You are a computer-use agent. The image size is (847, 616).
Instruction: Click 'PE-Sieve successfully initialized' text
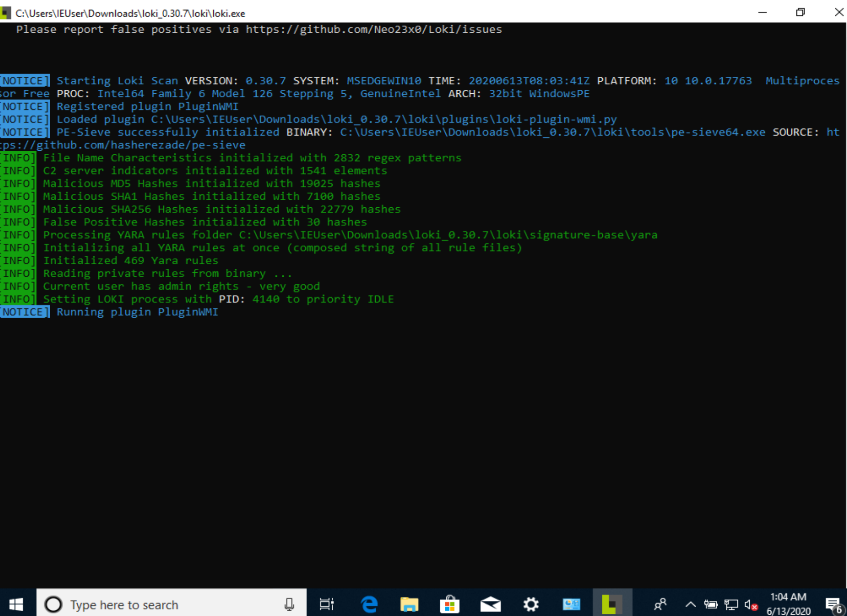pos(168,132)
